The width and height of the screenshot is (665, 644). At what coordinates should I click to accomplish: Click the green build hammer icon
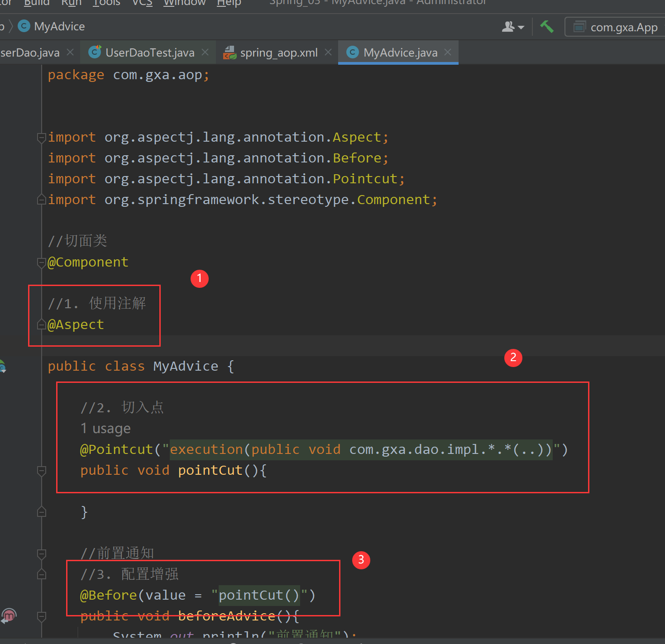tap(546, 26)
